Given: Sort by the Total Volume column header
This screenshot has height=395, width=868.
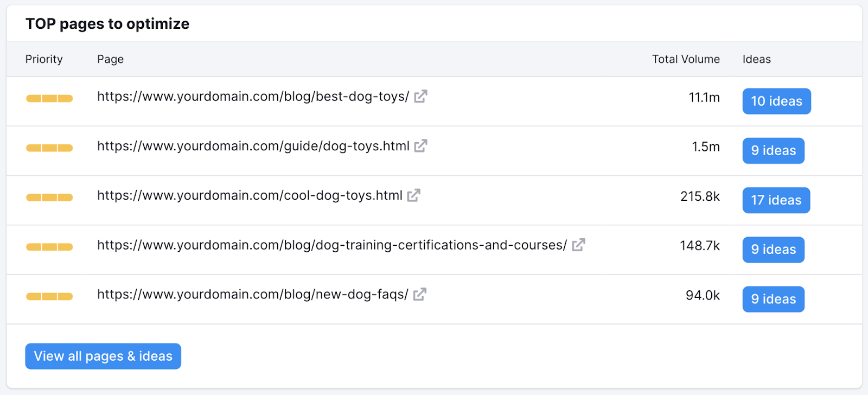Looking at the screenshot, I should [685, 59].
